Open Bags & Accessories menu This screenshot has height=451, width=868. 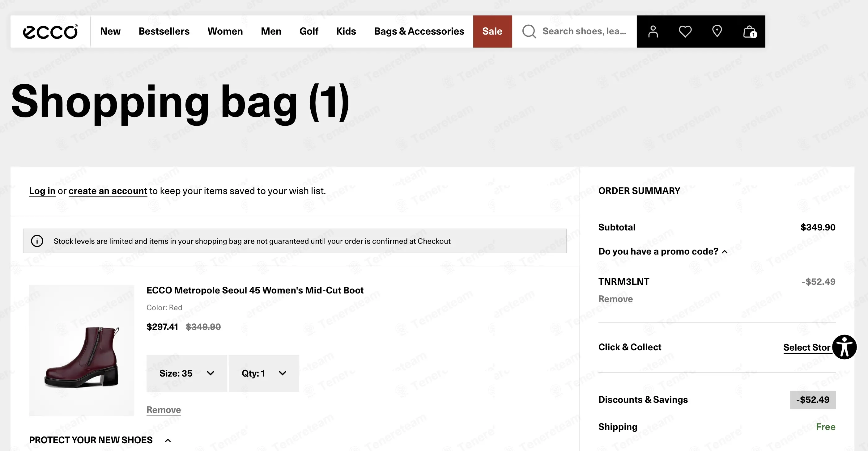(419, 31)
